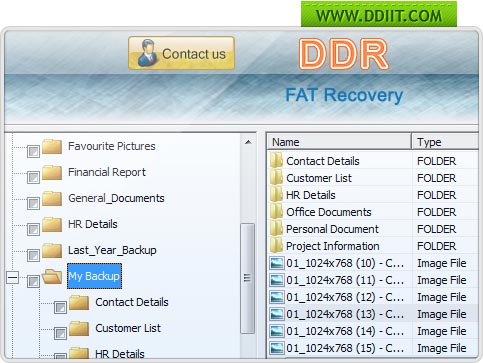Click the Favourite Pictures folder icon

pyautogui.click(x=52, y=146)
